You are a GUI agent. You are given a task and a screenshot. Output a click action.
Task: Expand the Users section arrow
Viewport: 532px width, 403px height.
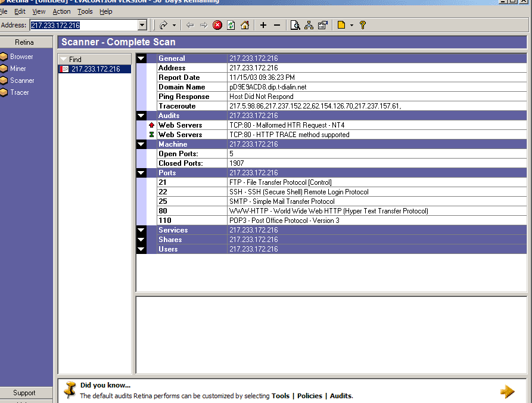pyautogui.click(x=141, y=249)
